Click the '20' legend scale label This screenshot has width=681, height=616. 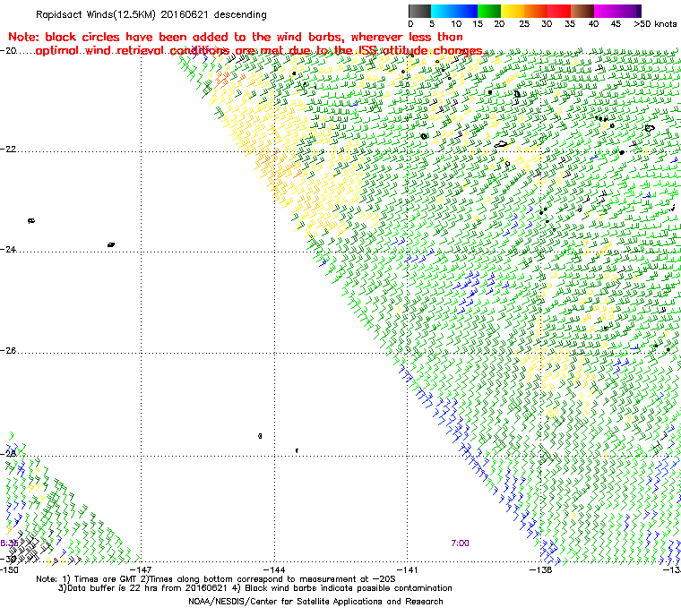(499, 24)
